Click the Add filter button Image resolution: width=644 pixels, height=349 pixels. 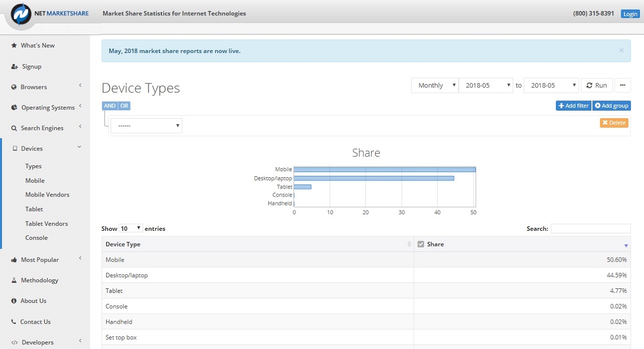(x=573, y=106)
